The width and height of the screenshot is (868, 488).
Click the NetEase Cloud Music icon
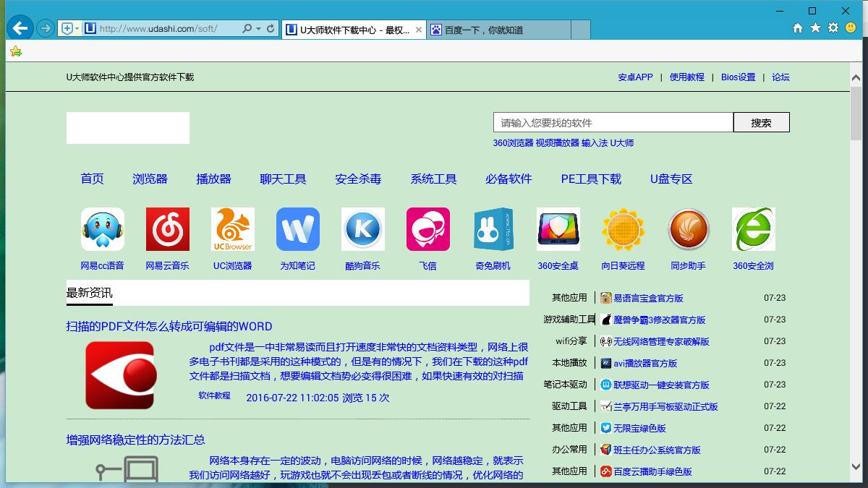pyautogui.click(x=167, y=229)
